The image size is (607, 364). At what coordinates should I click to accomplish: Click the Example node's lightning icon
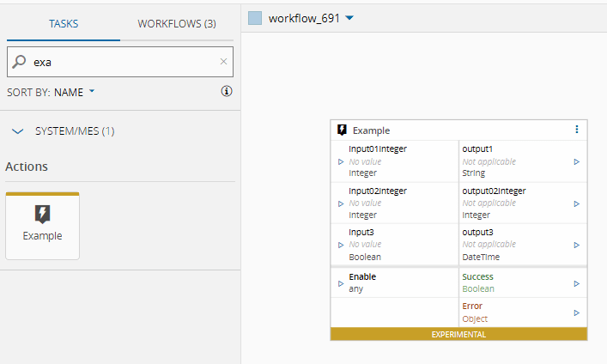pos(343,130)
